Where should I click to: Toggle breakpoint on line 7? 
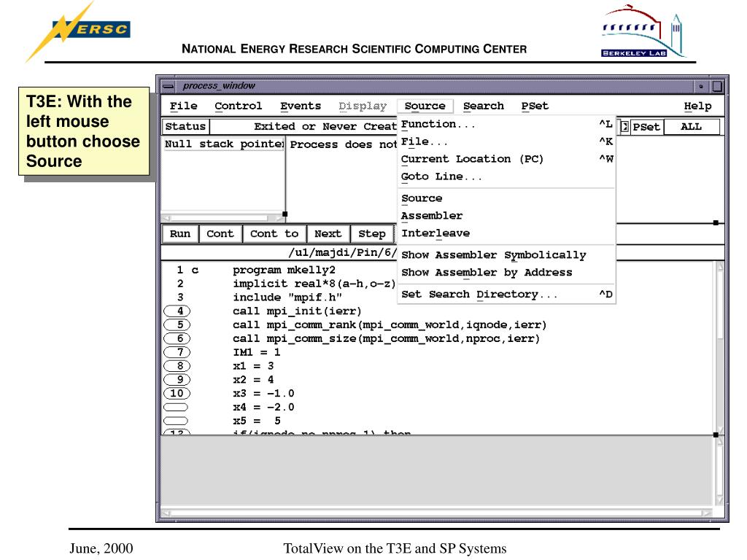[x=177, y=352]
